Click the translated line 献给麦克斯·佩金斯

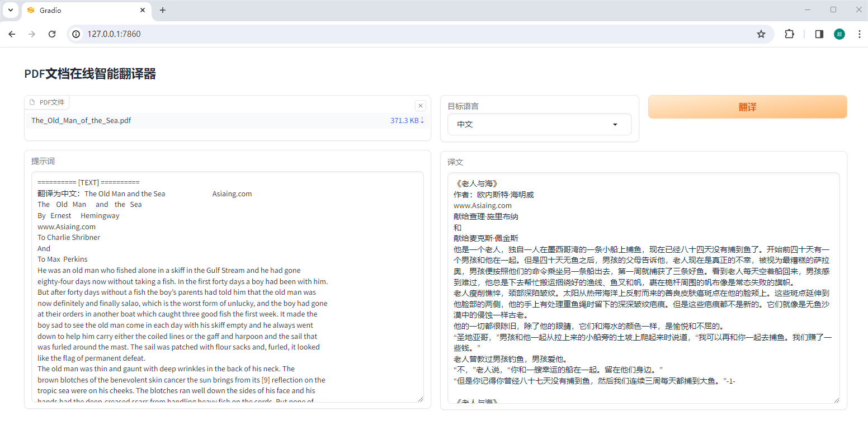[x=486, y=238]
